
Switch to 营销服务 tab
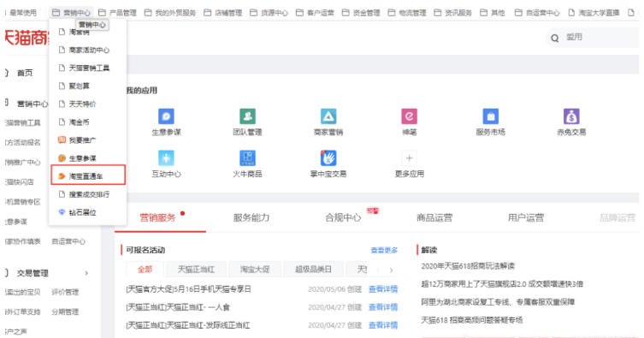pos(157,217)
